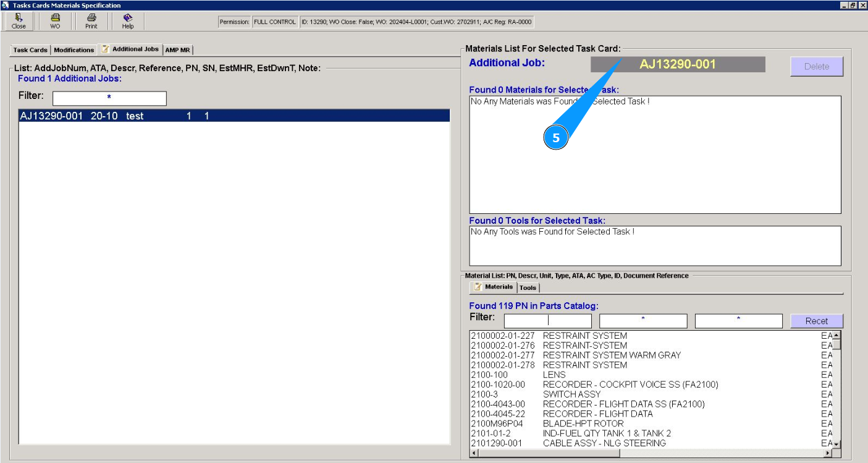Switch to the Task Cards tab
The height and width of the screenshot is (463, 868).
click(x=30, y=50)
